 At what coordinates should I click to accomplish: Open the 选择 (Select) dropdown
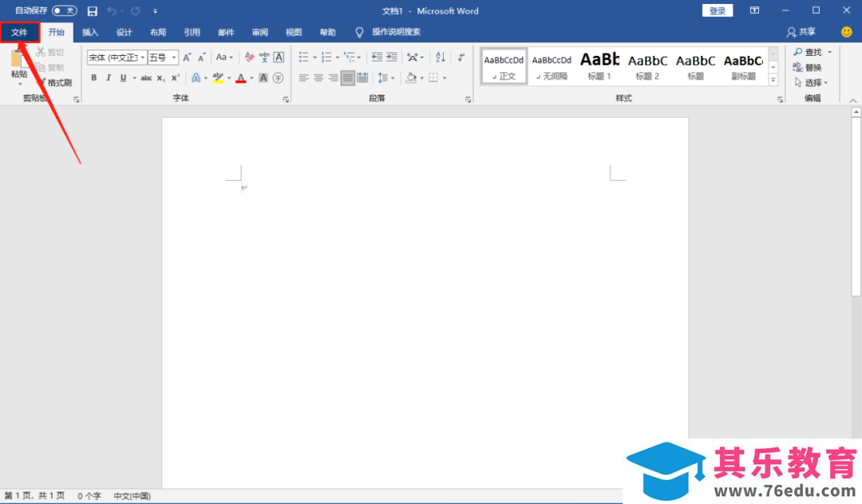pos(811,83)
